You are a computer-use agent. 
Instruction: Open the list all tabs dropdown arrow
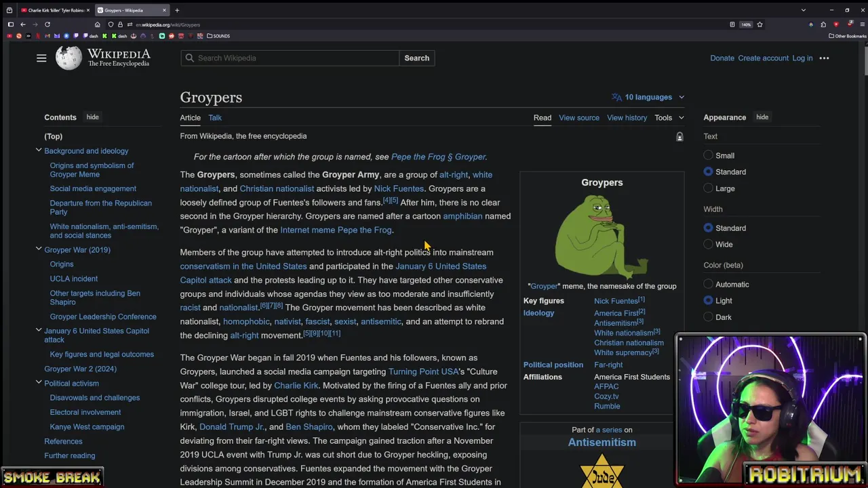click(803, 10)
